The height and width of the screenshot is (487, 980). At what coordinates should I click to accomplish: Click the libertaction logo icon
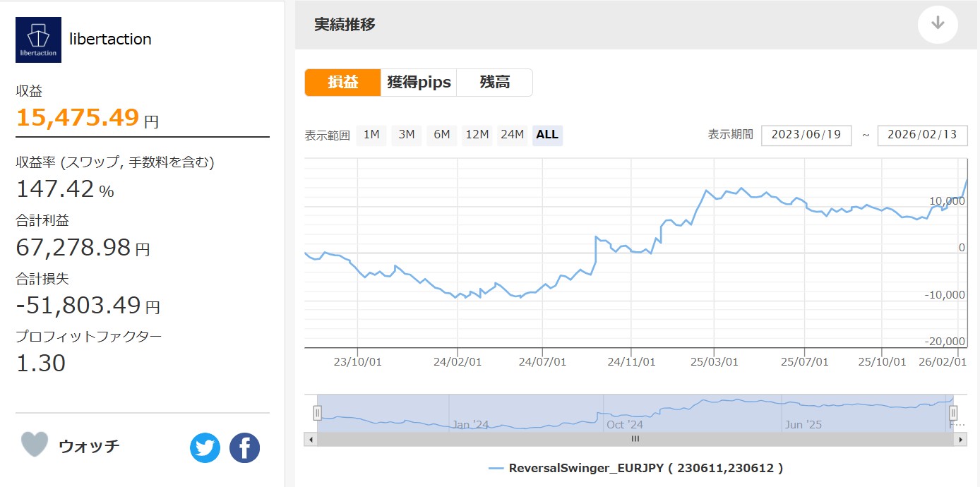click(x=38, y=40)
